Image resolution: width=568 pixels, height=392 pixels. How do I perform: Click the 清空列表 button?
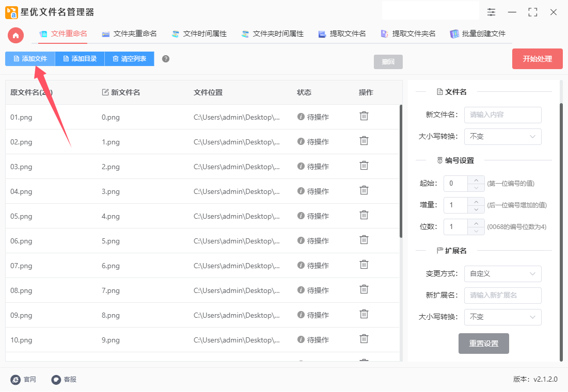point(129,59)
